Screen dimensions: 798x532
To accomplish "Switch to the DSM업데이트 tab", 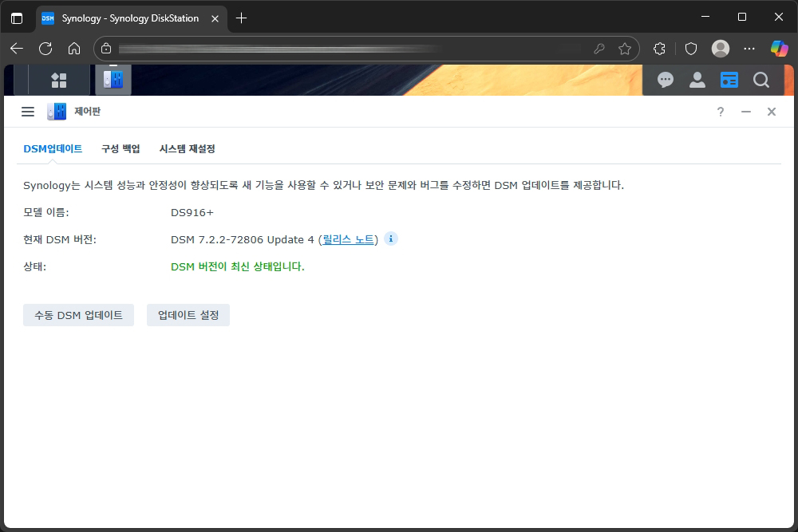I will [x=53, y=148].
